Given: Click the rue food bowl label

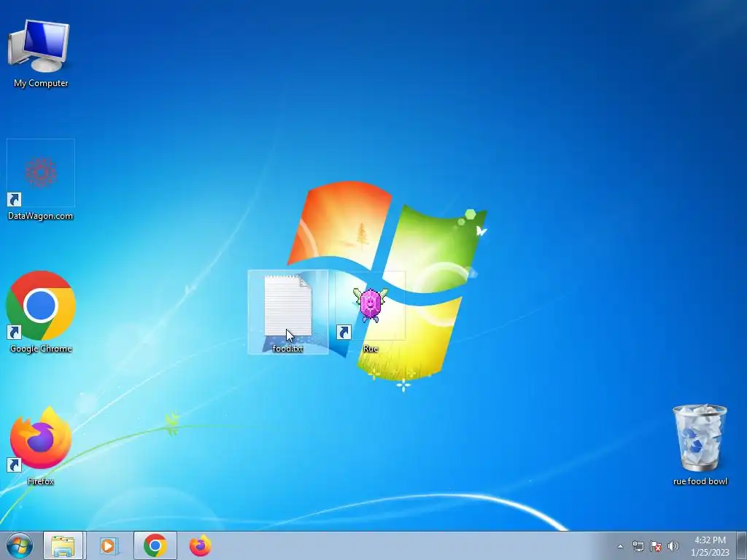Looking at the screenshot, I should [700, 481].
